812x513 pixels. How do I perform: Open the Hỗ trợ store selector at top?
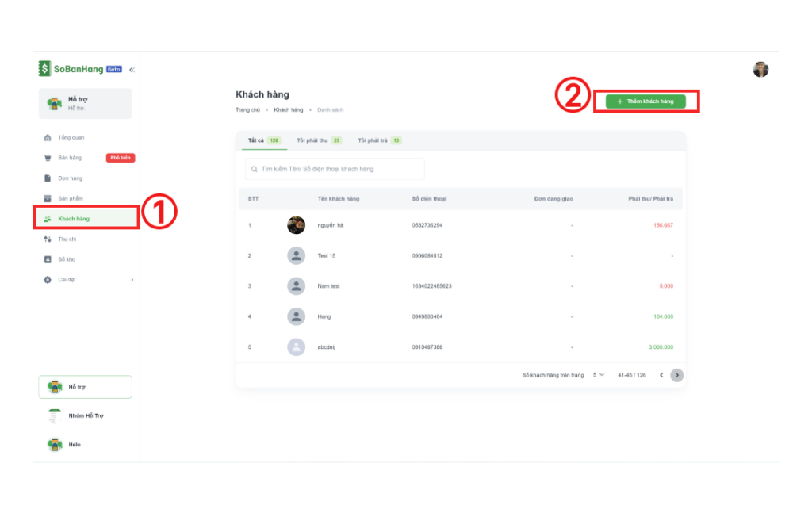[86, 103]
